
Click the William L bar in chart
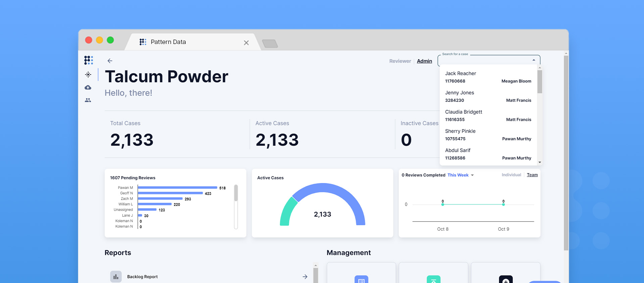155,204
